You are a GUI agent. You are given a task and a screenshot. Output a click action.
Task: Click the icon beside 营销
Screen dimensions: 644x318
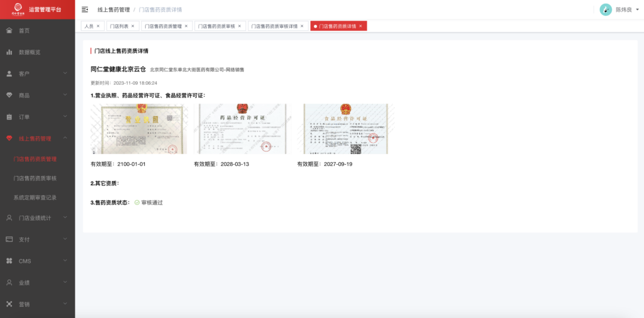pos(9,304)
